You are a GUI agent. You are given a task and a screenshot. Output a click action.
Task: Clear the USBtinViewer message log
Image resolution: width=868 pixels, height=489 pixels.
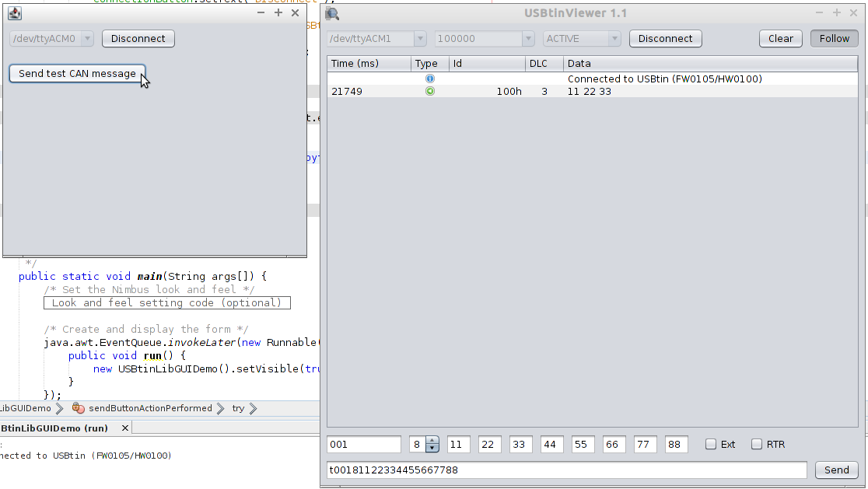781,39
